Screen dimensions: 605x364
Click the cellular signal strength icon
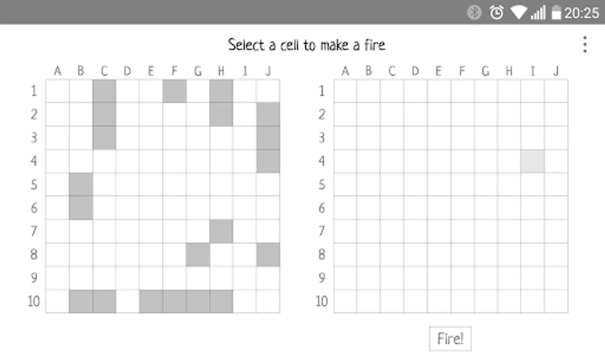pyautogui.click(x=538, y=12)
